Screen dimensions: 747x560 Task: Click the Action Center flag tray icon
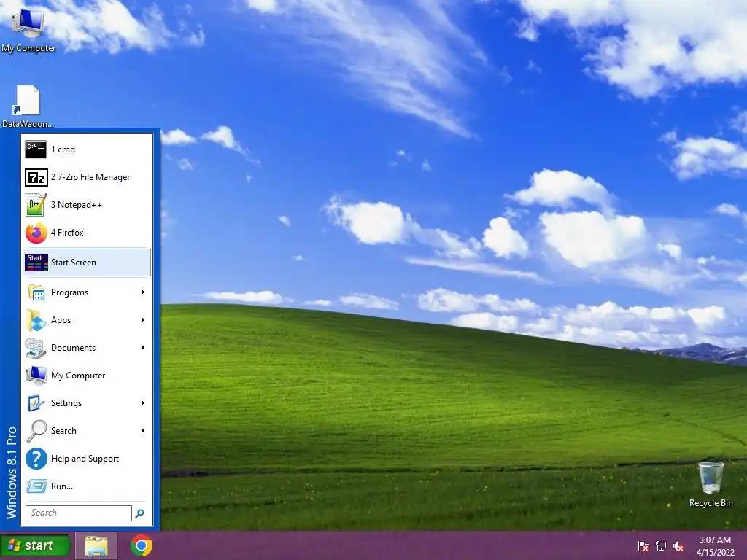click(x=643, y=546)
